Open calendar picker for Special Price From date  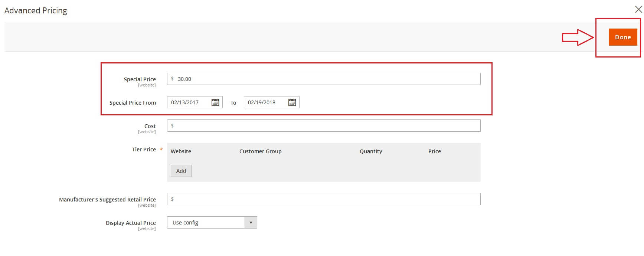point(215,102)
